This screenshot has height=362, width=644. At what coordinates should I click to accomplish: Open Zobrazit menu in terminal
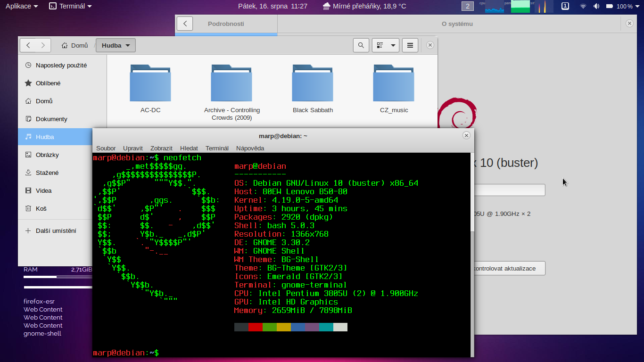[x=161, y=148]
